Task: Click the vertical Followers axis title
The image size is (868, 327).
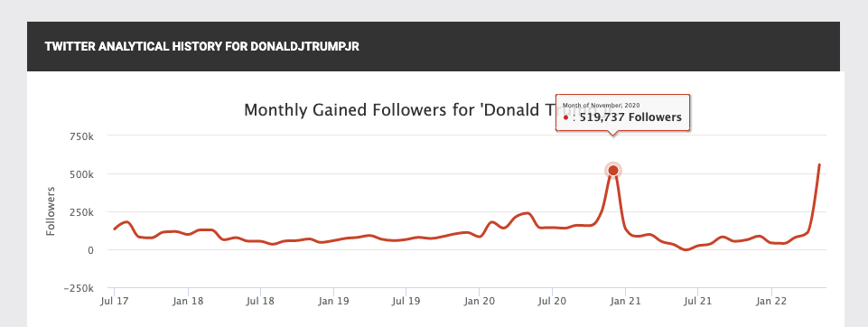Action: click(51, 211)
